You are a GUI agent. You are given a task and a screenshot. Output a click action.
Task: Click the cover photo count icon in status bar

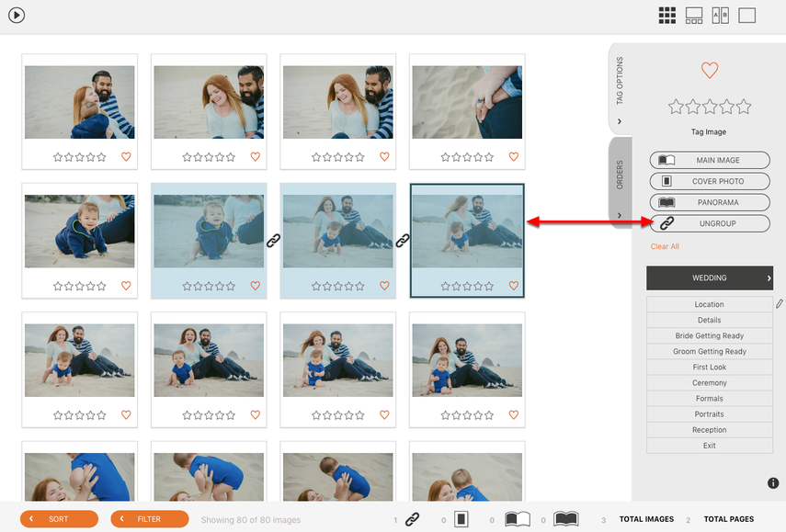point(461,519)
